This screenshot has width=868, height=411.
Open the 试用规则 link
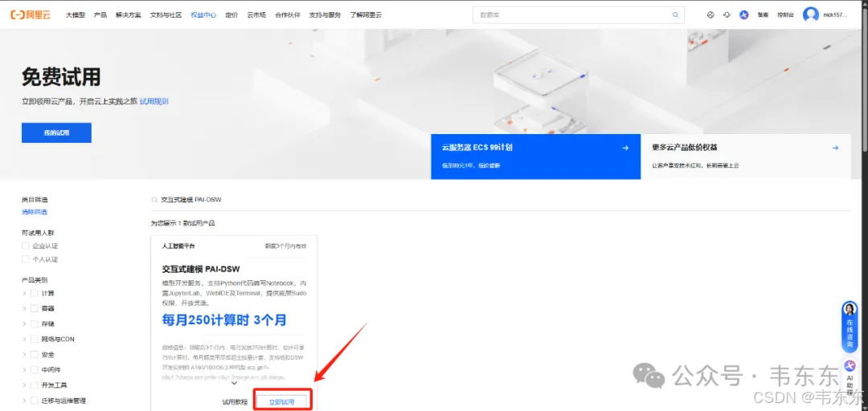tap(154, 101)
